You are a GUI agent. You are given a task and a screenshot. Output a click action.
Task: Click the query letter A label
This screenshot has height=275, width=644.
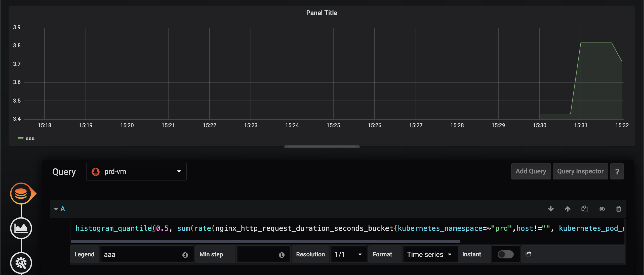pyautogui.click(x=63, y=209)
